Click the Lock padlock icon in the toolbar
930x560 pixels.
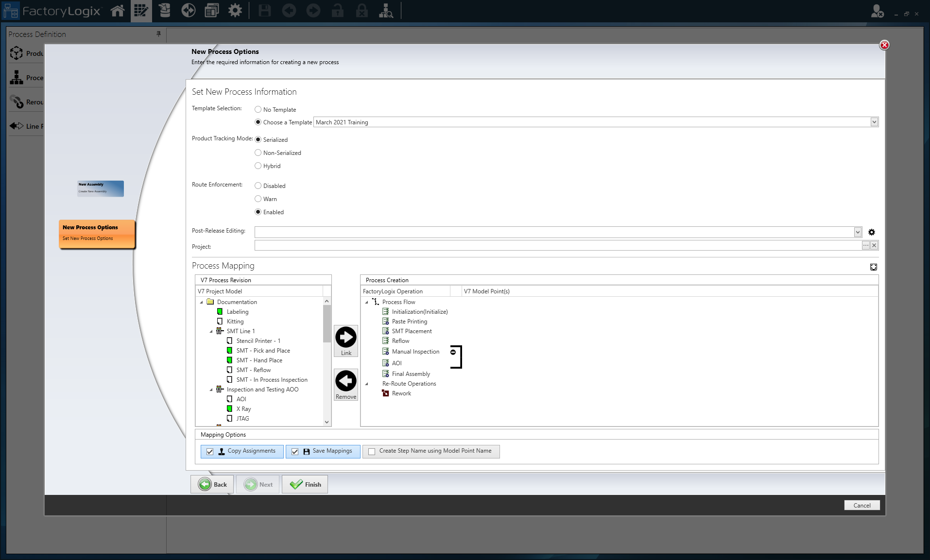click(x=362, y=10)
